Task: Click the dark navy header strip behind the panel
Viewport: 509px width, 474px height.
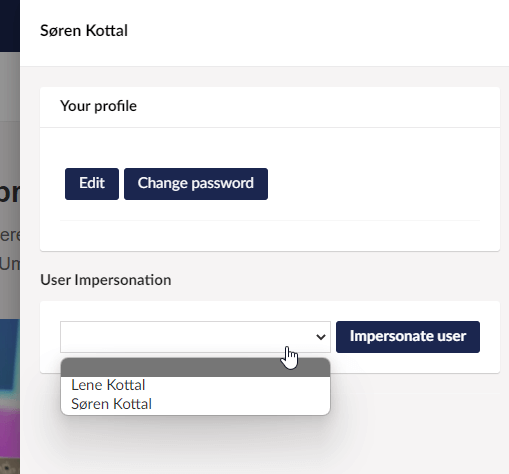Action: click(10, 26)
